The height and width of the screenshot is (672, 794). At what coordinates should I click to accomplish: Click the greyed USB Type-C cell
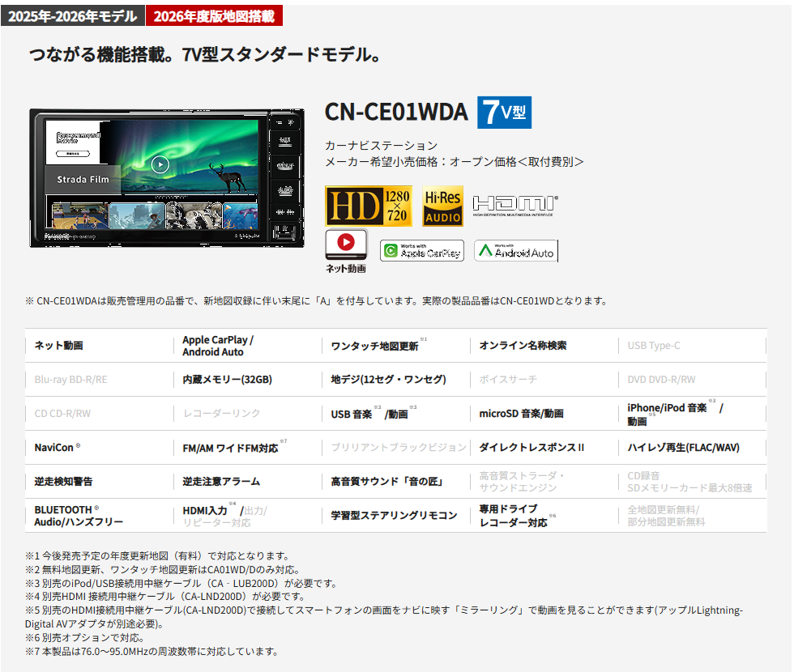[x=692, y=346]
